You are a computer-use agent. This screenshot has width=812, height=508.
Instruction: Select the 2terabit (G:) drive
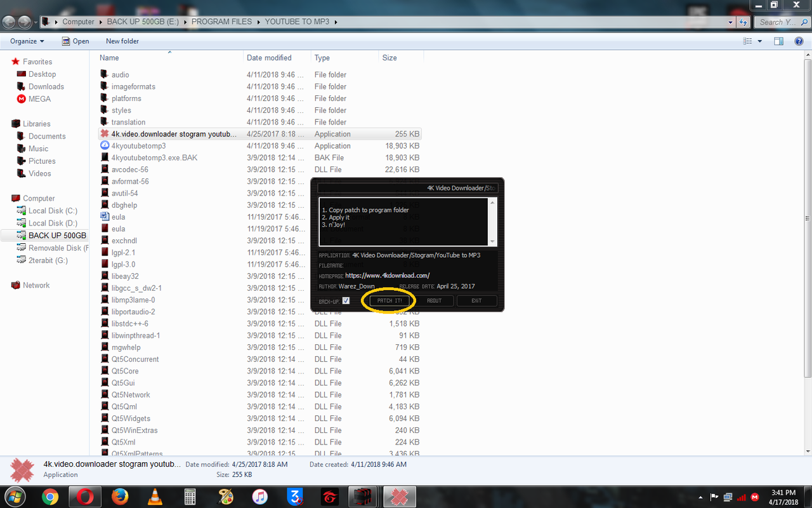point(48,260)
